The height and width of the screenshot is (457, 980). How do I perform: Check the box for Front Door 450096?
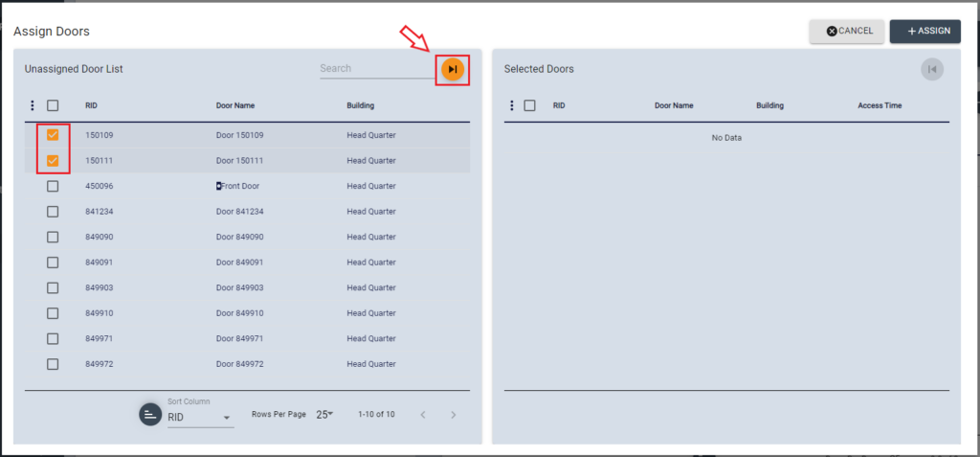point(53,186)
